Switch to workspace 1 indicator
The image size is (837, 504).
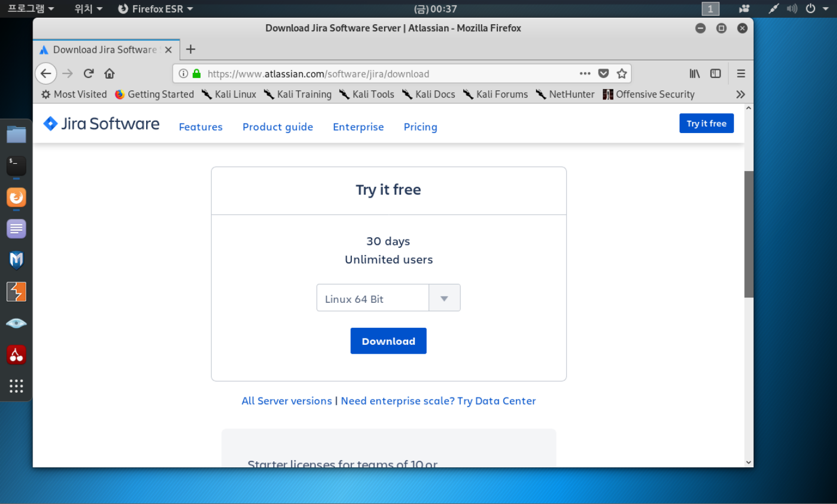tap(710, 8)
